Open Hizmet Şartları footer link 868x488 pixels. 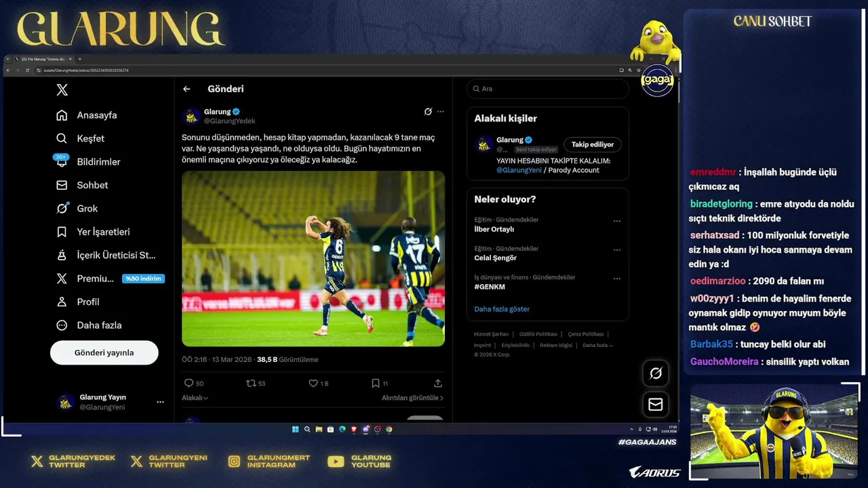(x=491, y=334)
